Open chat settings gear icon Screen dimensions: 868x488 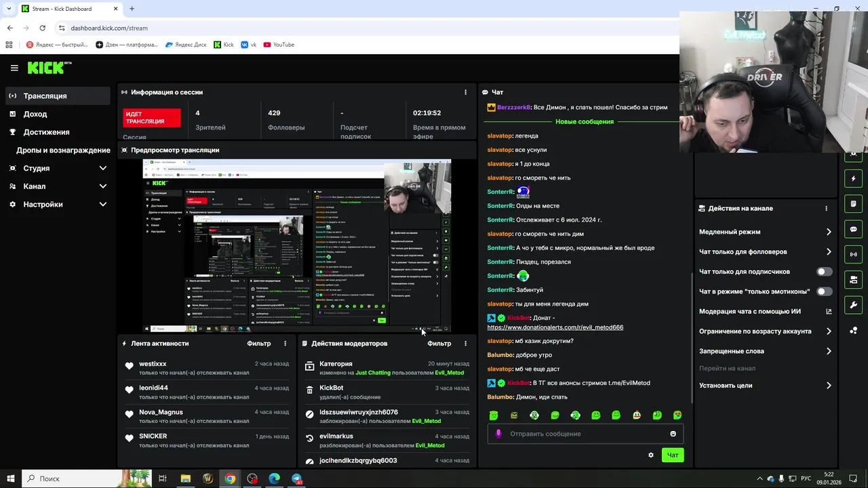(651, 455)
